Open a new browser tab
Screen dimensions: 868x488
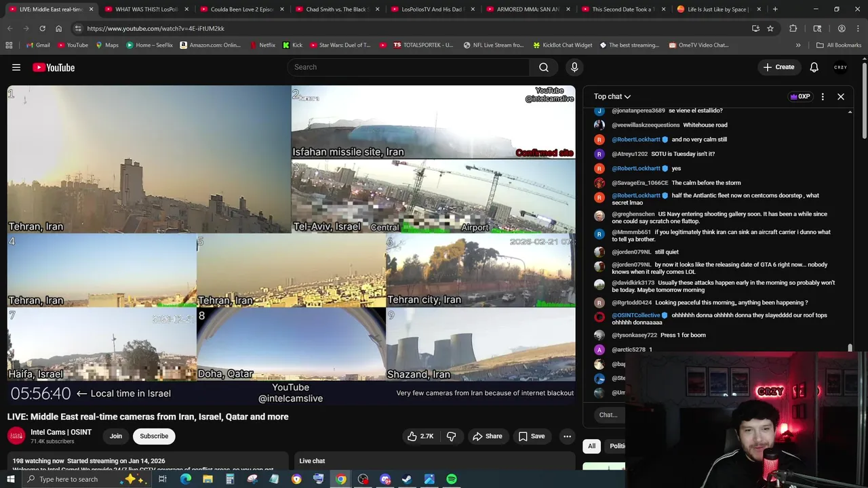(775, 9)
